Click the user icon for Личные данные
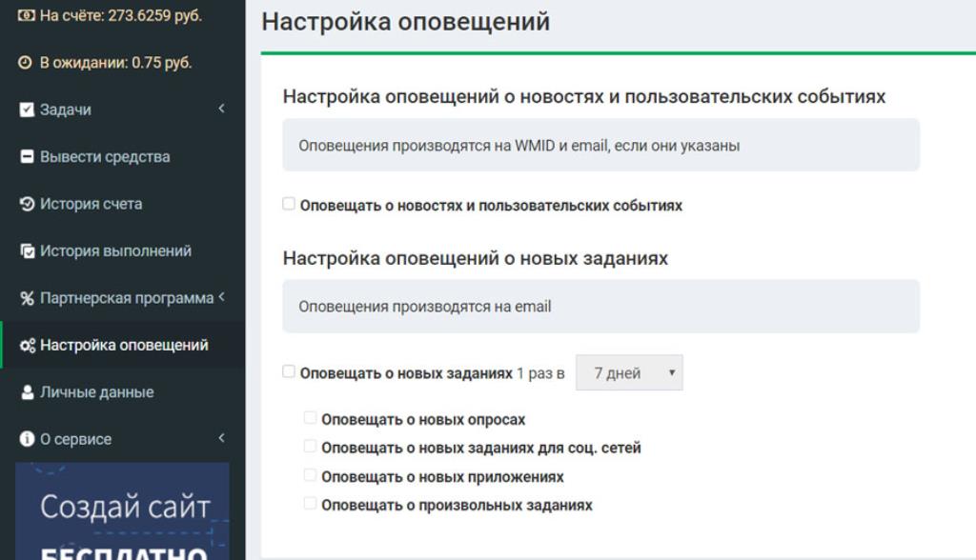Image resolution: width=976 pixels, height=560 pixels. [x=27, y=392]
